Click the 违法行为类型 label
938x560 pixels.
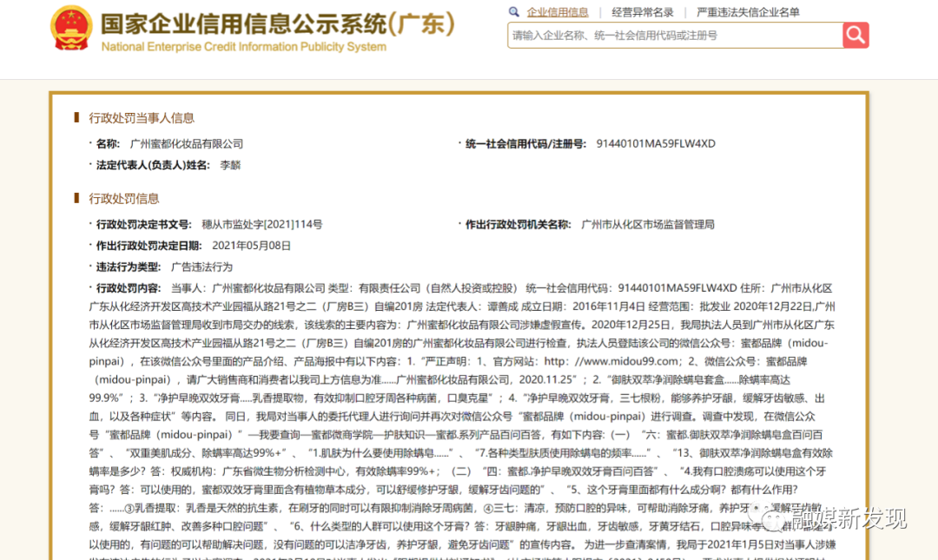(x=129, y=267)
